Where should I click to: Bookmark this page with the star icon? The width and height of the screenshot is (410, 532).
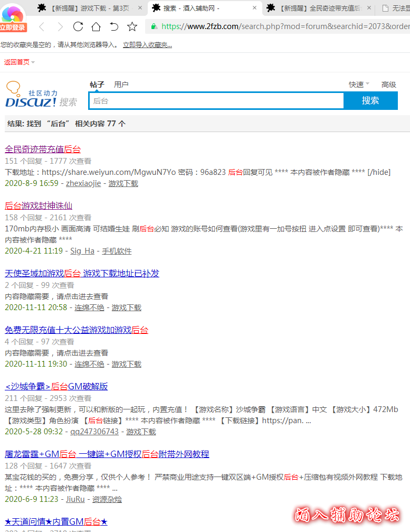[x=132, y=27]
